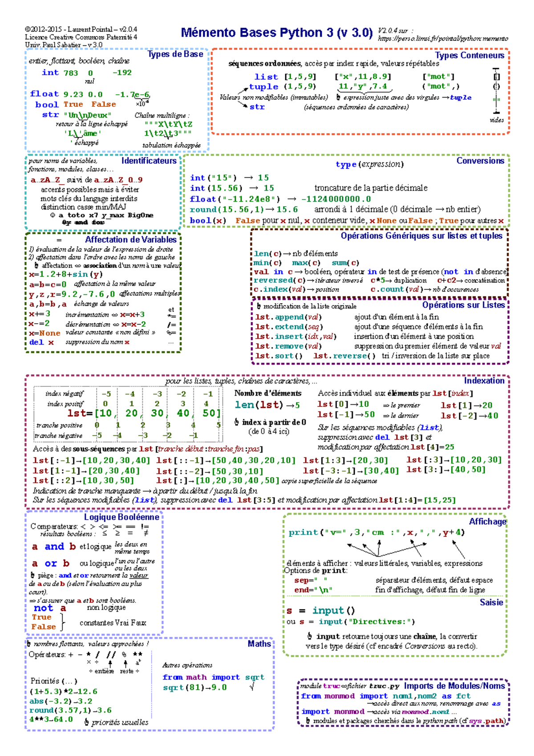The width and height of the screenshot is (534, 756).
Task: Click the empty list brackets above 'vides'
Action: click(497, 77)
